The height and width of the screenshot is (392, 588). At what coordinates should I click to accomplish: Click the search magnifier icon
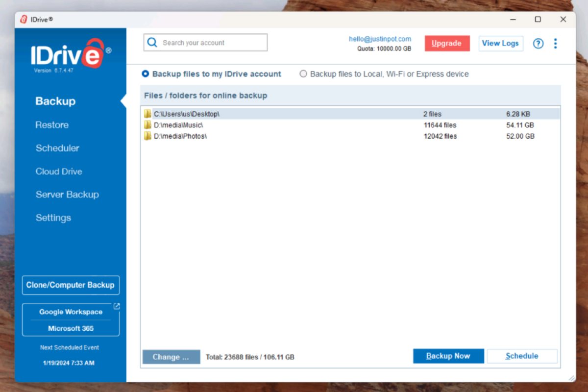coord(152,43)
